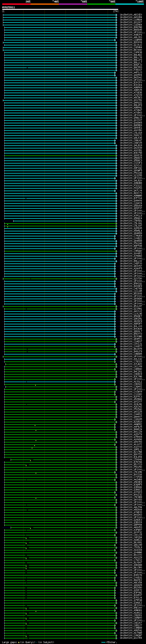Select hit label UniRef100_P51540
The width and height of the screenshot is (146, 644).
pos(131,409)
